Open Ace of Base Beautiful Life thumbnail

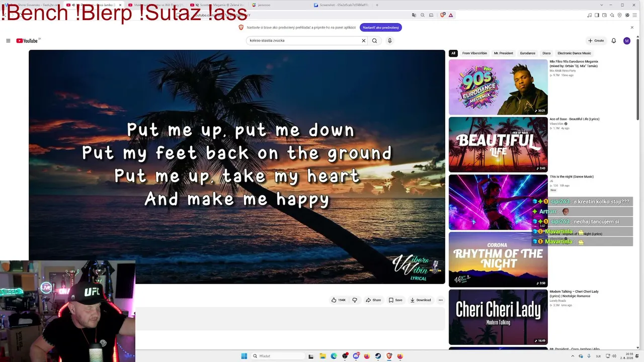(x=498, y=145)
